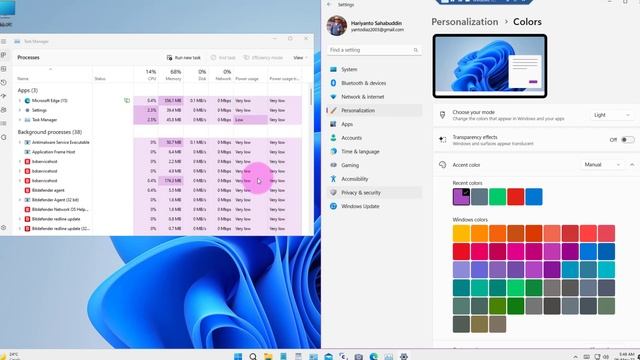Image resolution: width=640 pixels, height=360 pixels.
Task: Expand Settings process row in Task Manager
Action: pos(20,110)
